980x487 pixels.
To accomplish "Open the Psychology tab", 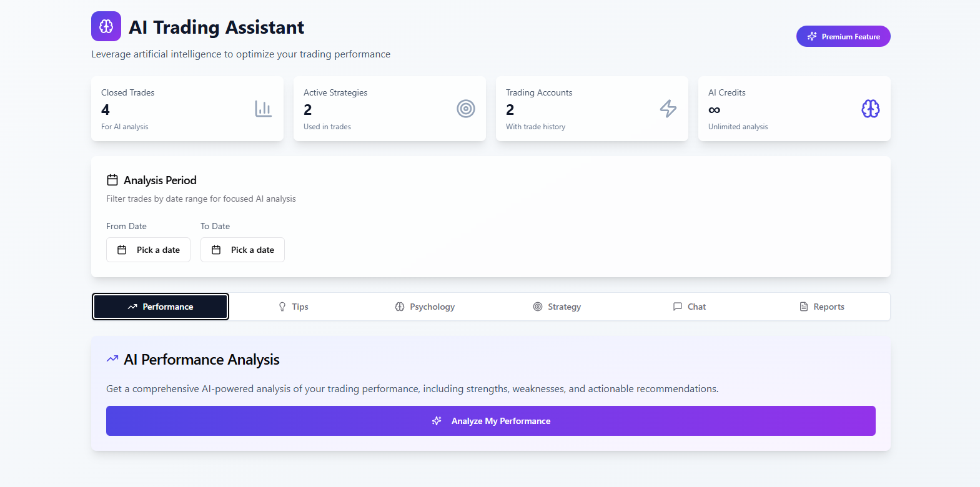I will click(425, 307).
